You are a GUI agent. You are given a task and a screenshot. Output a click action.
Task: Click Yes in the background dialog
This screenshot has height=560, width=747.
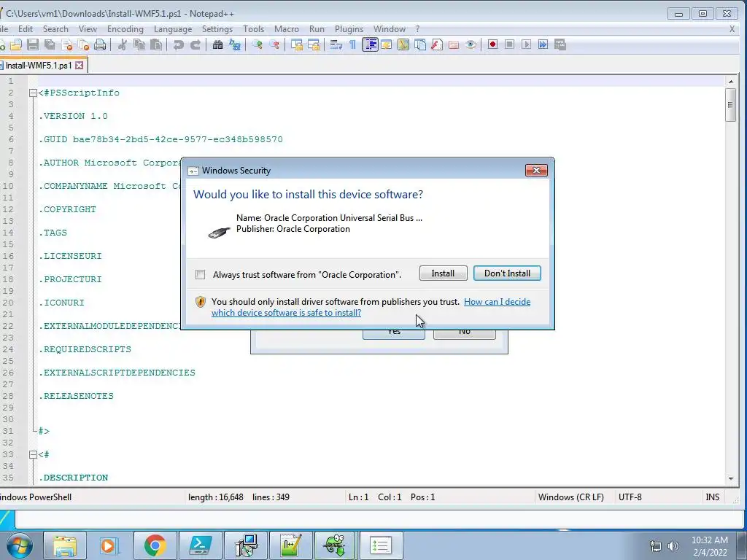coord(393,333)
